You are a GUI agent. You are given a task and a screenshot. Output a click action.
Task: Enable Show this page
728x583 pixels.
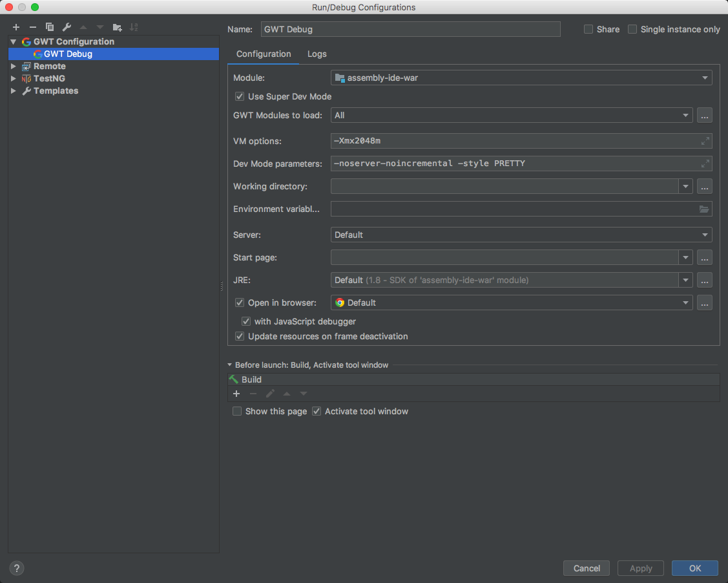pos(237,412)
